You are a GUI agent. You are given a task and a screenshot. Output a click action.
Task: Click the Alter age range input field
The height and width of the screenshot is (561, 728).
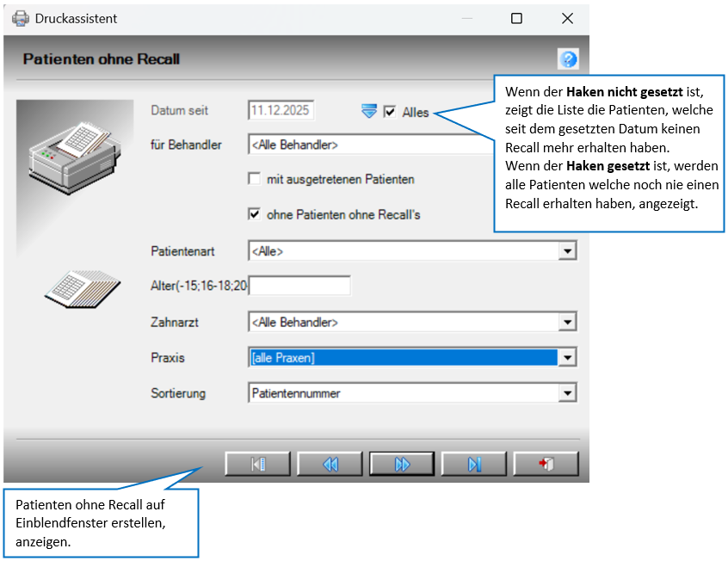pos(299,286)
